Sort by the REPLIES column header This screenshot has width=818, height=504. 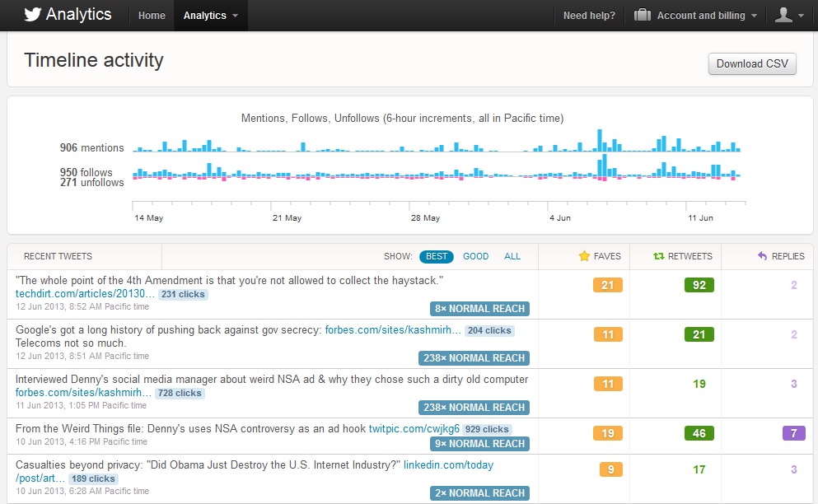tap(788, 256)
